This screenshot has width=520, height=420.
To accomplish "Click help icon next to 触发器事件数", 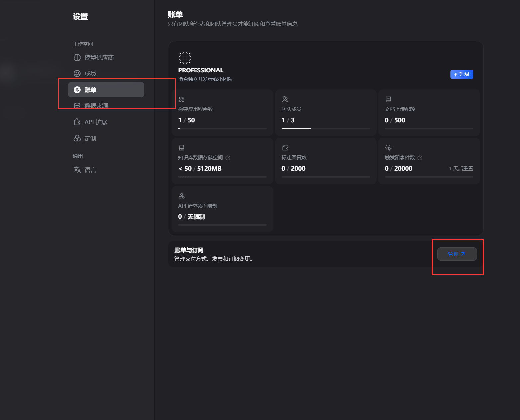I will pos(420,158).
